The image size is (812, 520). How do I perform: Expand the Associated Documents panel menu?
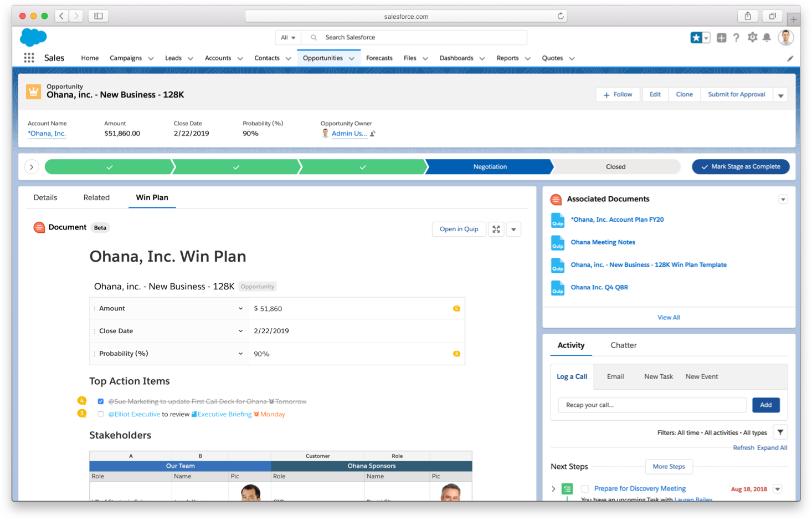783,199
